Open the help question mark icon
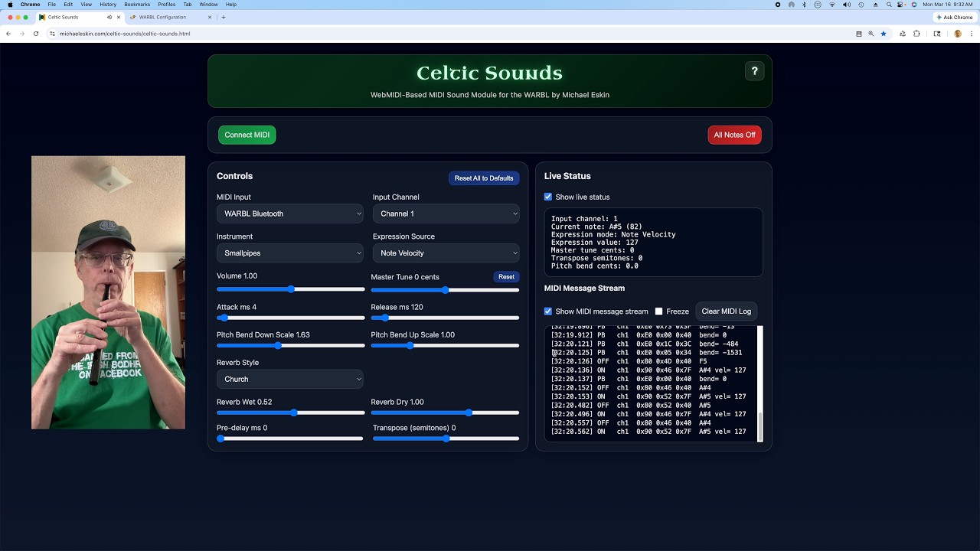 coord(754,71)
